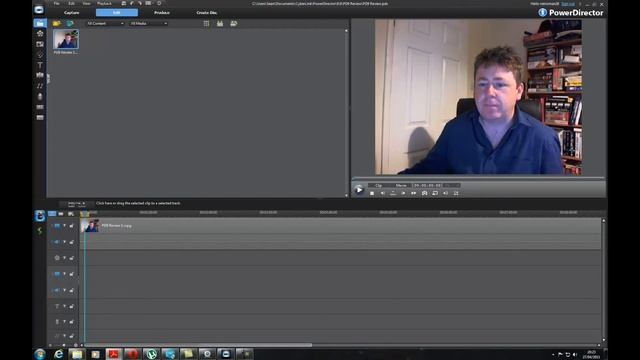Open the Media Room in the sidebar

(x=40, y=23)
